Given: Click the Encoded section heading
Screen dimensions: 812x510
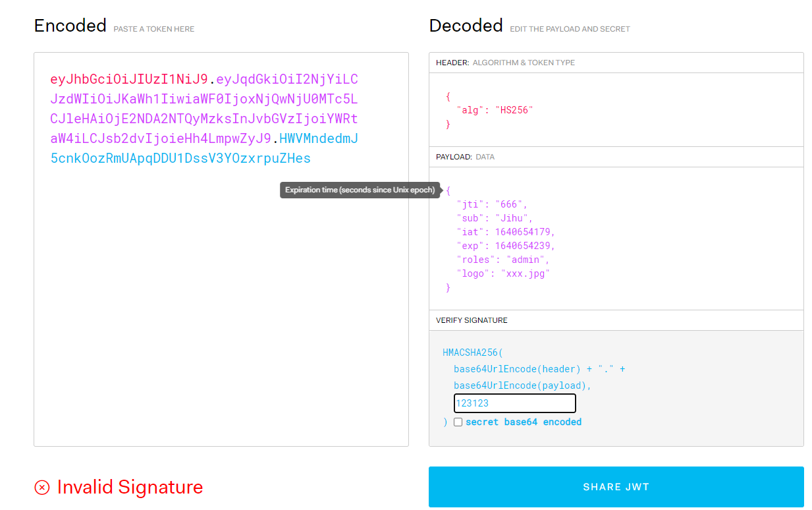Looking at the screenshot, I should tap(70, 26).
